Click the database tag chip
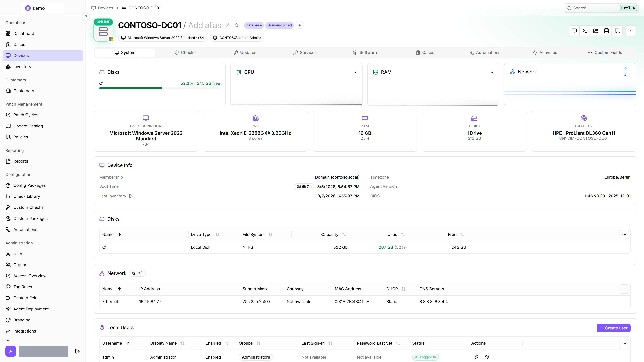This screenshot has height=362, width=644. [254, 25]
